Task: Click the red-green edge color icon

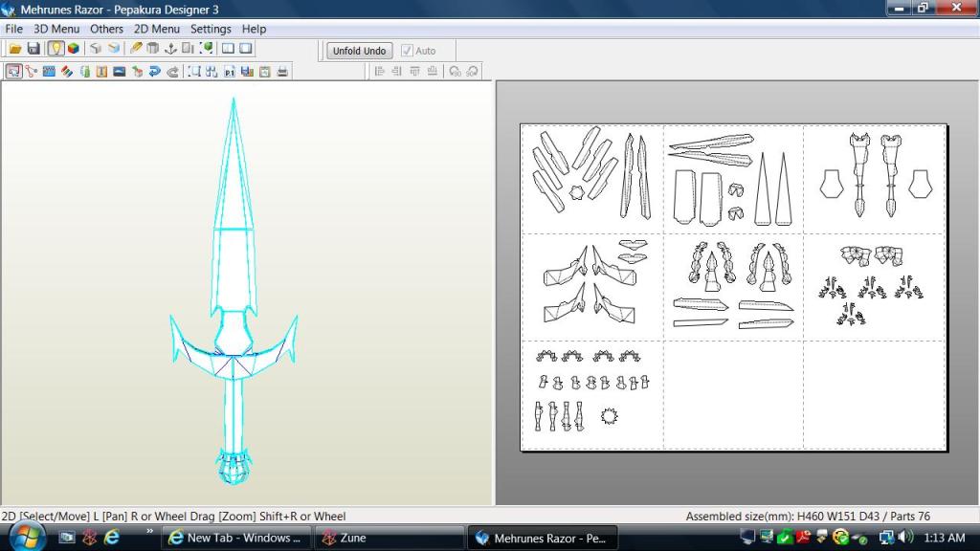Action: 66,71
